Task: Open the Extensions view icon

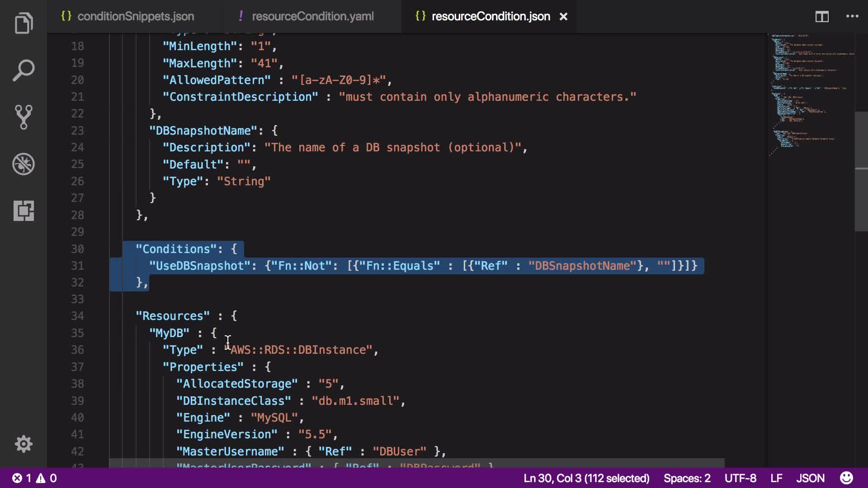Action: [24, 211]
